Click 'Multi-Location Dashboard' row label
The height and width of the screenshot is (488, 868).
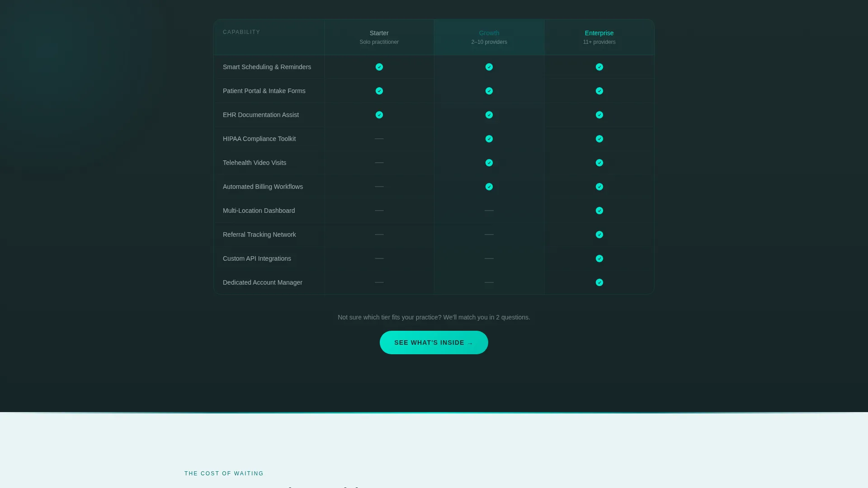click(259, 211)
